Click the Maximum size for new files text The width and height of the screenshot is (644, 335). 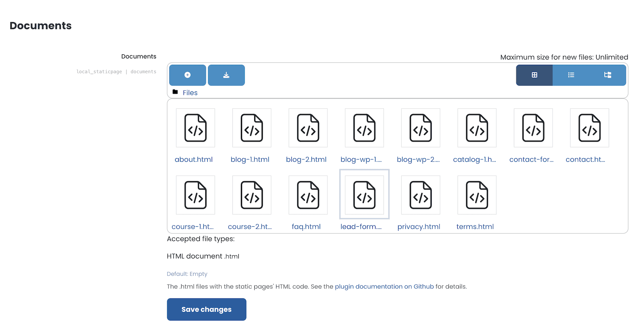564,57
